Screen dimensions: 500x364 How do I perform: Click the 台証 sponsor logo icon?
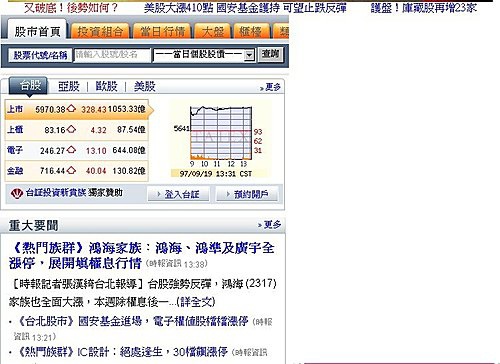tap(17, 193)
